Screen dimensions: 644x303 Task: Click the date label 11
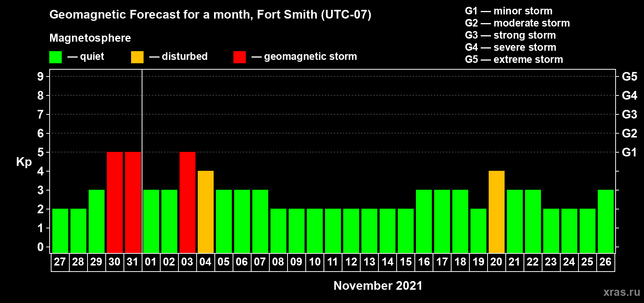[333, 262]
